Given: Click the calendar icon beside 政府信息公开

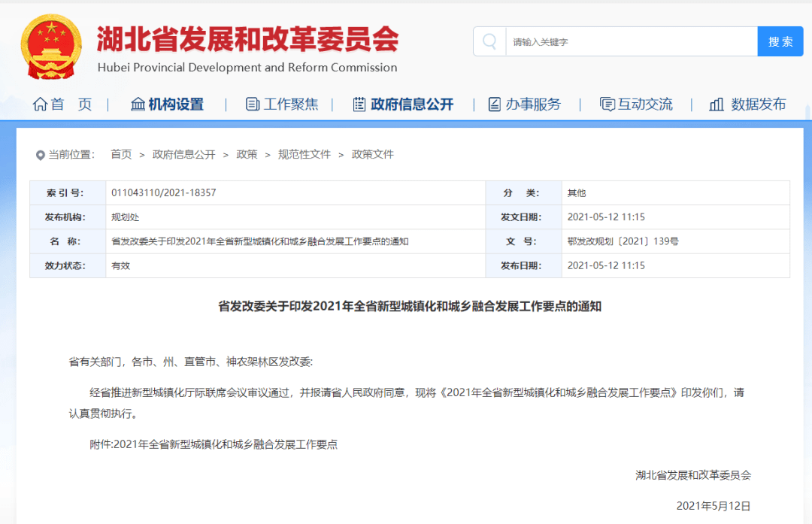Looking at the screenshot, I should [359, 104].
